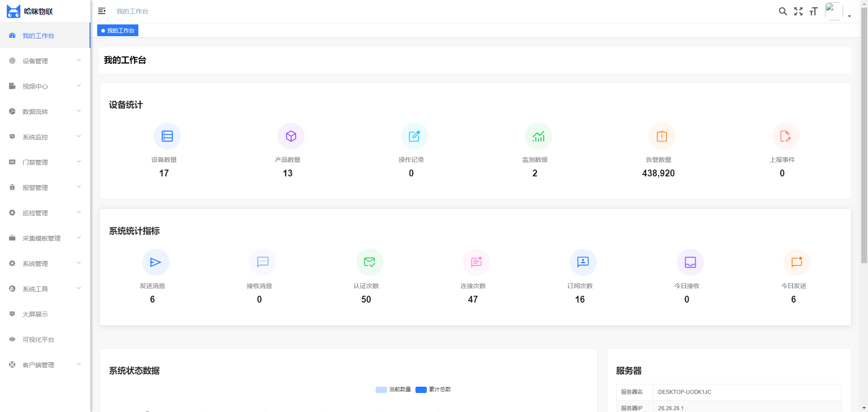Toggle fullscreen mode icon
This screenshot has width=868, height=412.
(798, 11)
